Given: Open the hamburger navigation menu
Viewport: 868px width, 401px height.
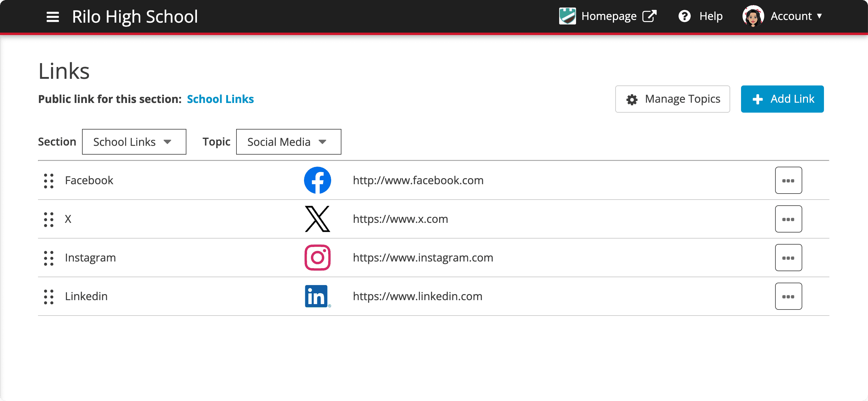Looking at the screenshot, I should click(52, 17).
